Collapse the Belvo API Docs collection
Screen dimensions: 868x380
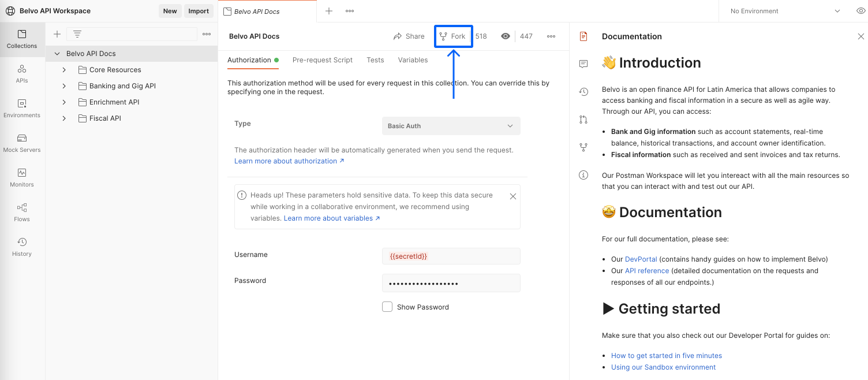[x=57, y=54]
